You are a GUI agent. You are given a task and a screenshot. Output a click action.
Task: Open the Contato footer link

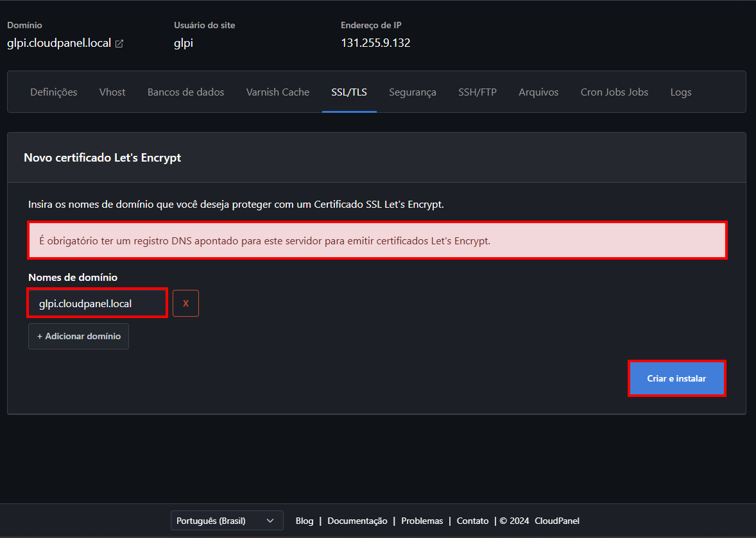click(x=472, y=521)
